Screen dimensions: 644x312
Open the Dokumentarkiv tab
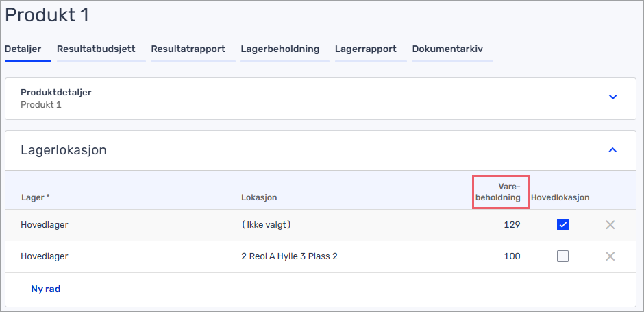[447, 49]
